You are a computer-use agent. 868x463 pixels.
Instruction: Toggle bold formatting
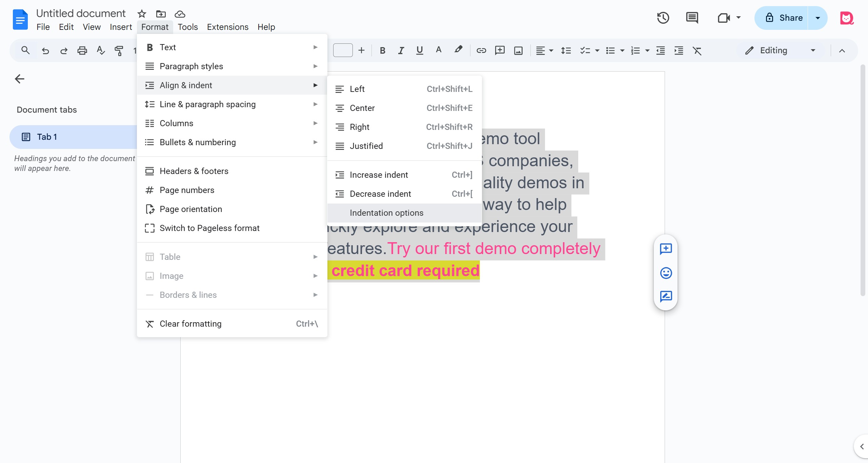383,51
